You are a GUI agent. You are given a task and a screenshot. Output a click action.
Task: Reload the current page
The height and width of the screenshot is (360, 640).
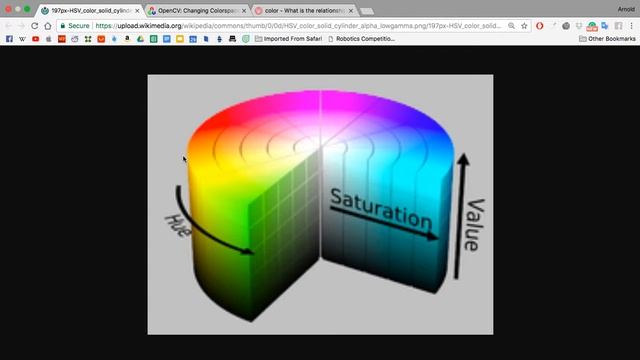point(35,26)
